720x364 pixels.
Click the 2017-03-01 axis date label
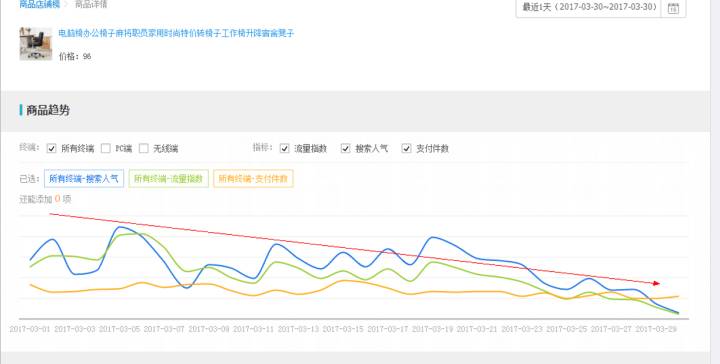[30, 329]
